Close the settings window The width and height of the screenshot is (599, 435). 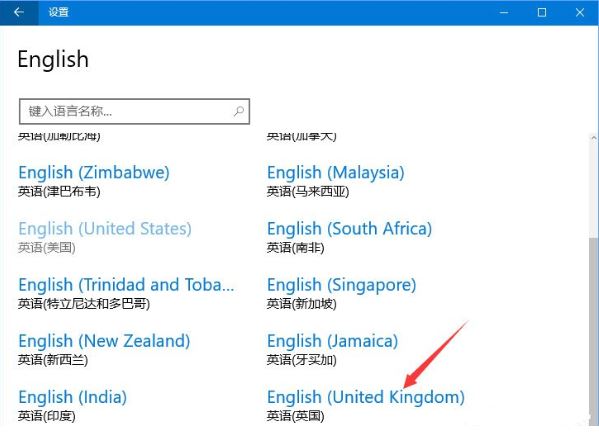[x=580, y=12]
